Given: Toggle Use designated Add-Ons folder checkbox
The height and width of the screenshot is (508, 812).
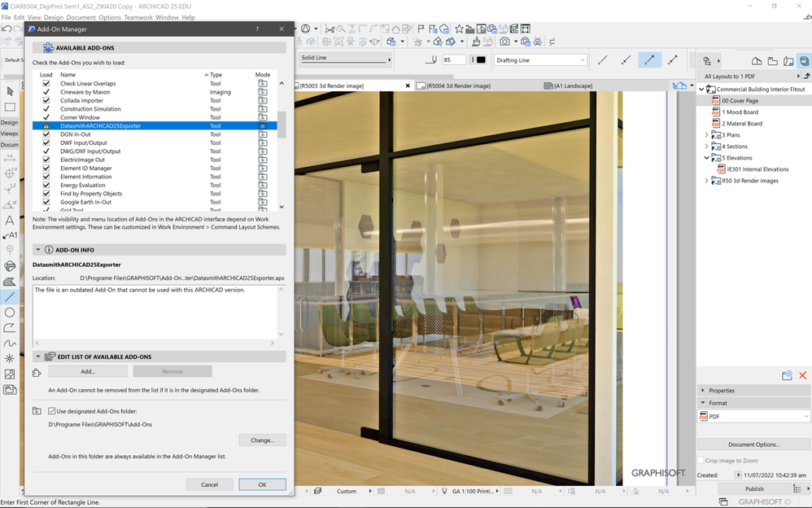Looking at the screenshot, I should [52, 411].
